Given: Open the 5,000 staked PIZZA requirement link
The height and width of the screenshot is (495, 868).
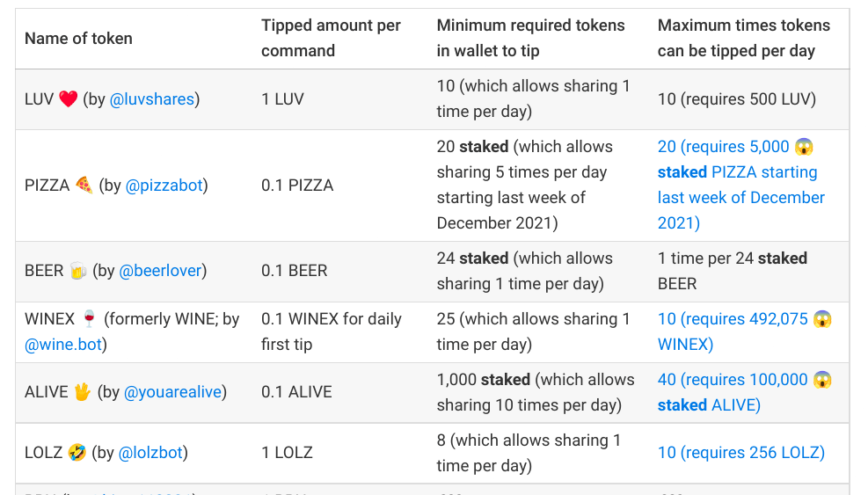Looking at the screenshot, I should (741, 185).
